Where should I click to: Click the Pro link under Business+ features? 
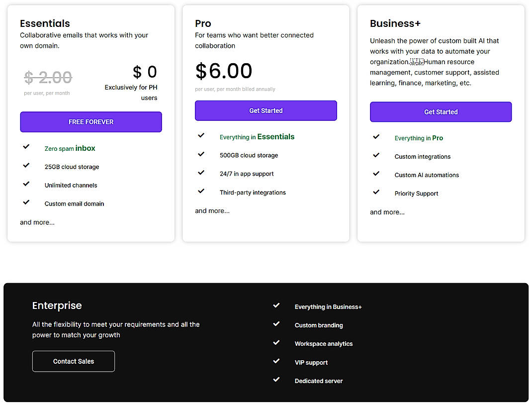click(x=439, y=138)
